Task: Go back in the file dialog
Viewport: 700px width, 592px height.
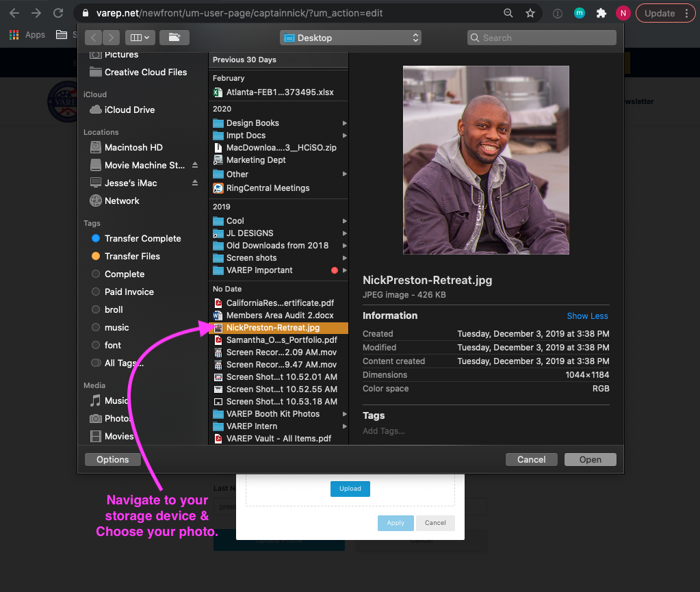Action: coord(93,38)
